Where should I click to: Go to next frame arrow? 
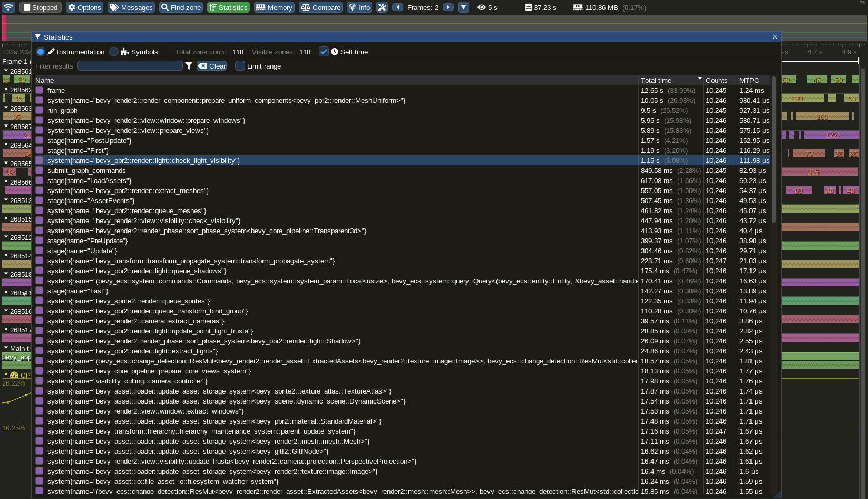(448, 7)
